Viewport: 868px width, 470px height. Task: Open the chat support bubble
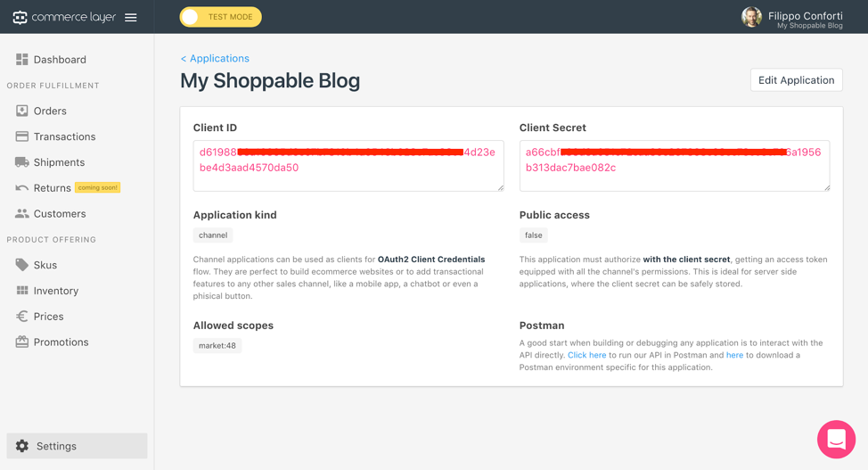tap(836, 439)
